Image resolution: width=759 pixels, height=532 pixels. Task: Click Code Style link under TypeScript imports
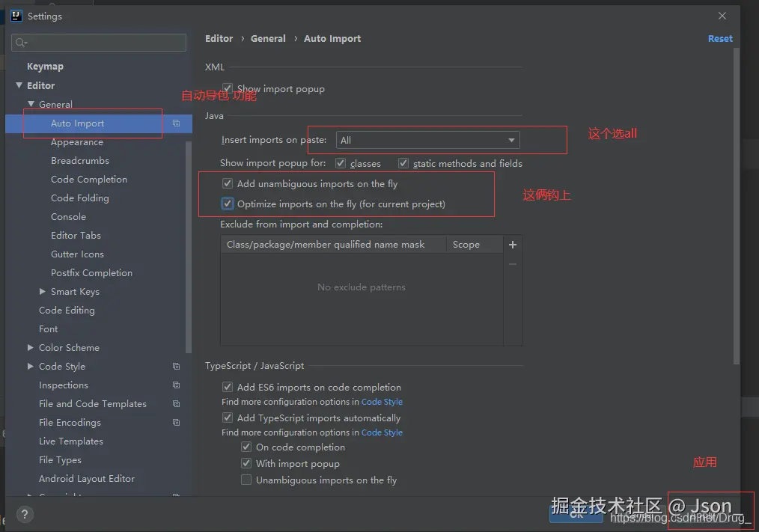(x=382, y=432)
